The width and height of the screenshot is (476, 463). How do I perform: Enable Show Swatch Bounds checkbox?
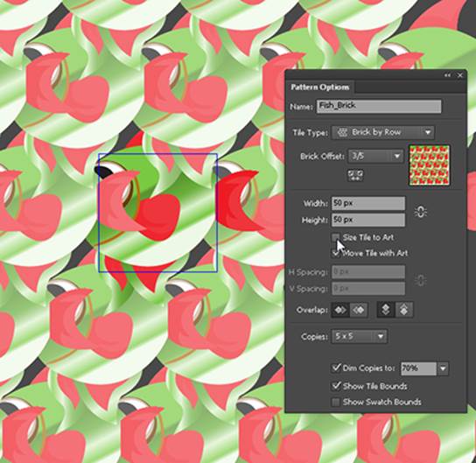[336, 402]
